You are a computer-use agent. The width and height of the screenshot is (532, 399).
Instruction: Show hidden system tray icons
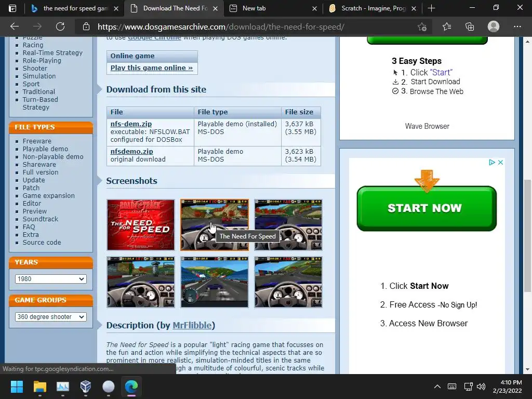[x=437, y=387]
